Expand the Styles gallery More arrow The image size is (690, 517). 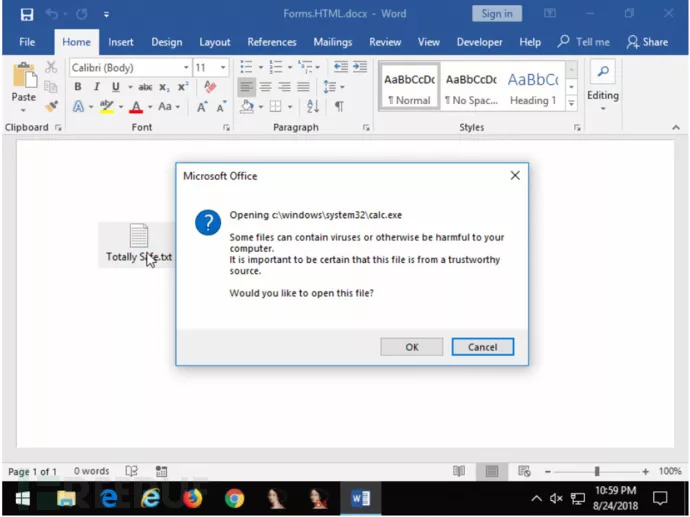click(571, 103)
